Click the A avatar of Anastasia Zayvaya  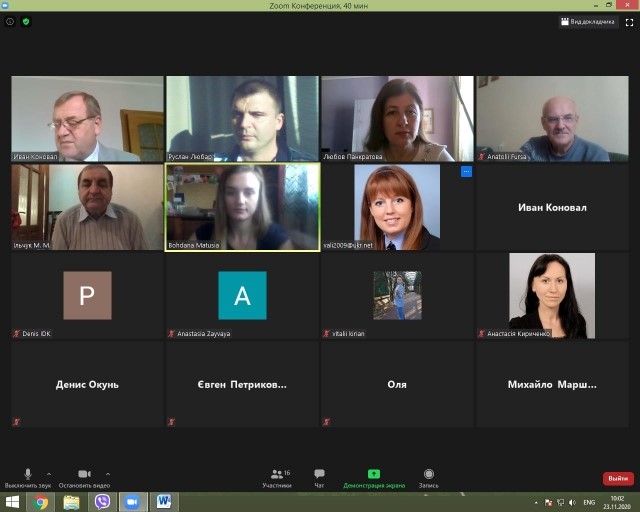[x=242, y=295]
